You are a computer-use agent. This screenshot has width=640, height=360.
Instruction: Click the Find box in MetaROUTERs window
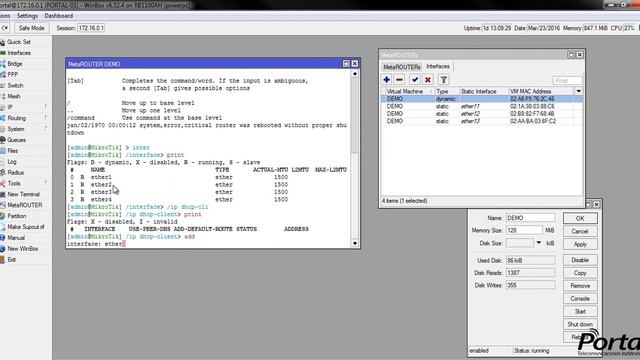point(567,80)
